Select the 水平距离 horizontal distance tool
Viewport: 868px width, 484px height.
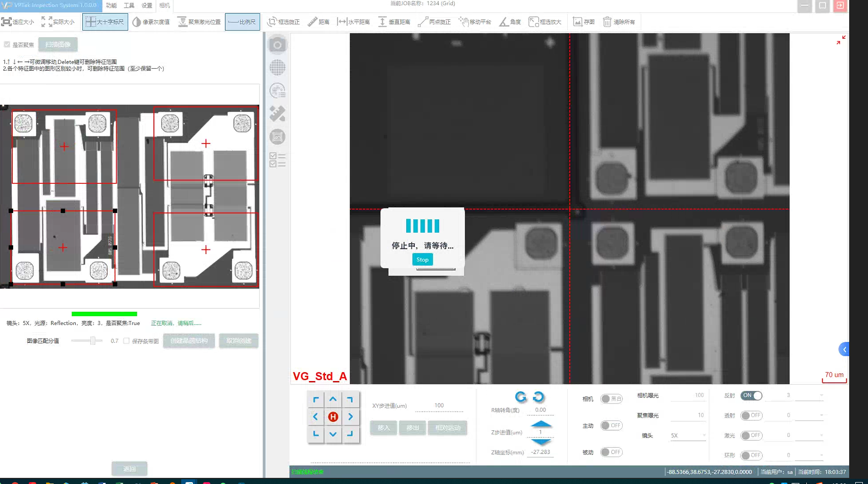point(354,22)
